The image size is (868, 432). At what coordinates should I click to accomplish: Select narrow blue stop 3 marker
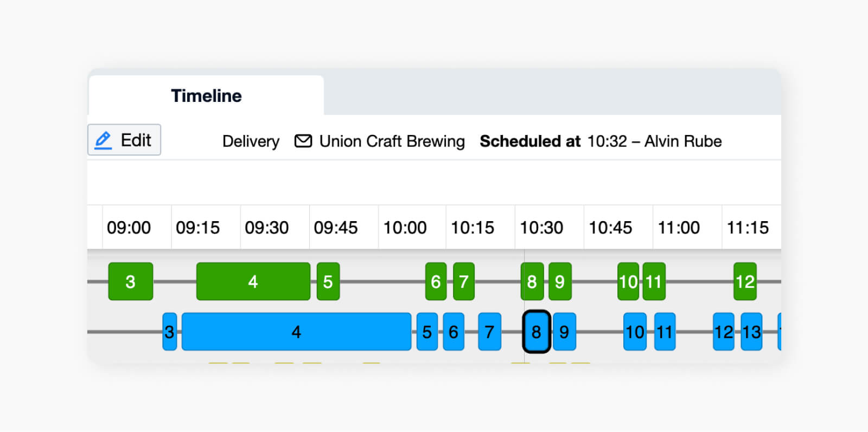169,332
